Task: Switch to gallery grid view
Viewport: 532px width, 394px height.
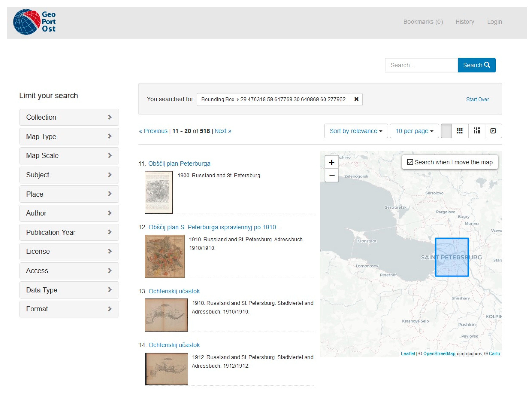Action: click(460, 131)
